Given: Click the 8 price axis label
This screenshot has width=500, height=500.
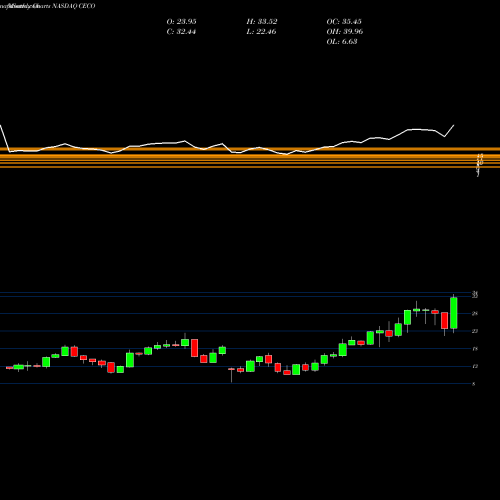Looking at the screenshot, I should point(474,384).
